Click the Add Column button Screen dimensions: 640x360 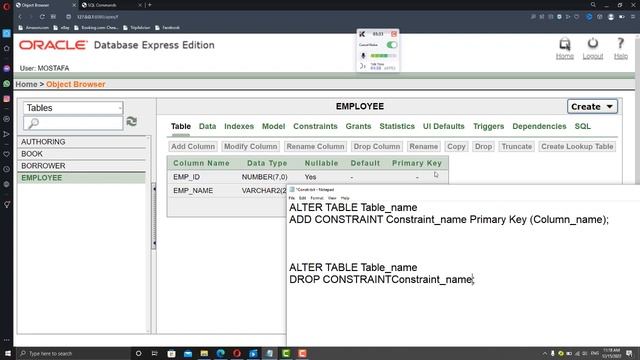[193, 147]
